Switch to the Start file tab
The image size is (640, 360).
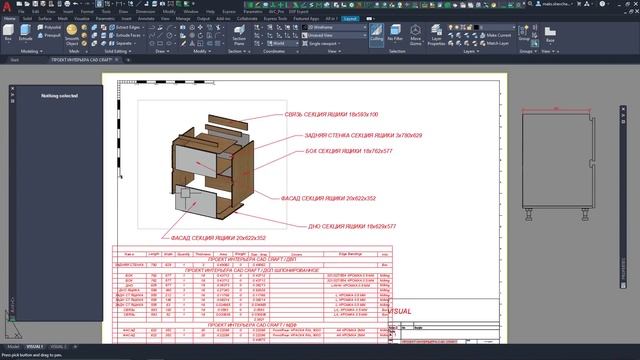(x=15, y=60)
